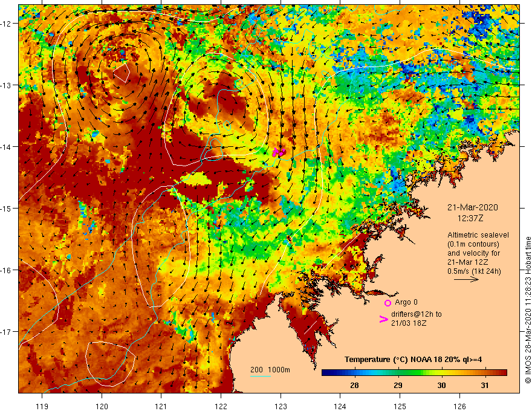The height and width of the screenshot is (411, 532).
Task: Click the '119' longitude axis label
Action: [42, 406]
